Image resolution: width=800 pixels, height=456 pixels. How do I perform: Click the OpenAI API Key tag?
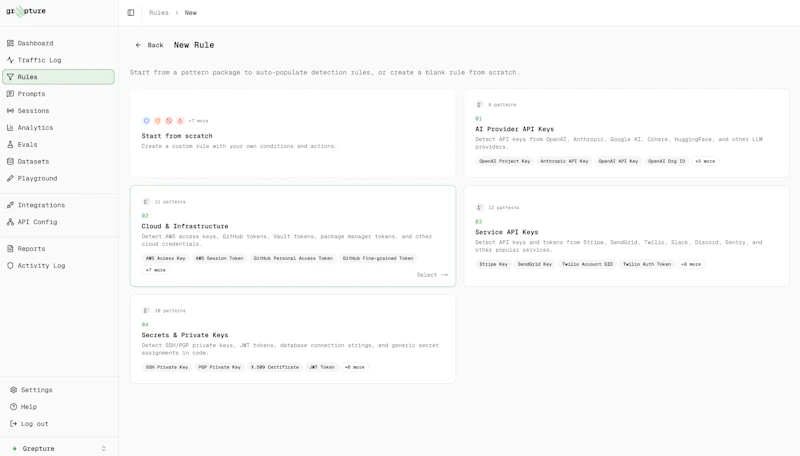click(x=618, y=161)
